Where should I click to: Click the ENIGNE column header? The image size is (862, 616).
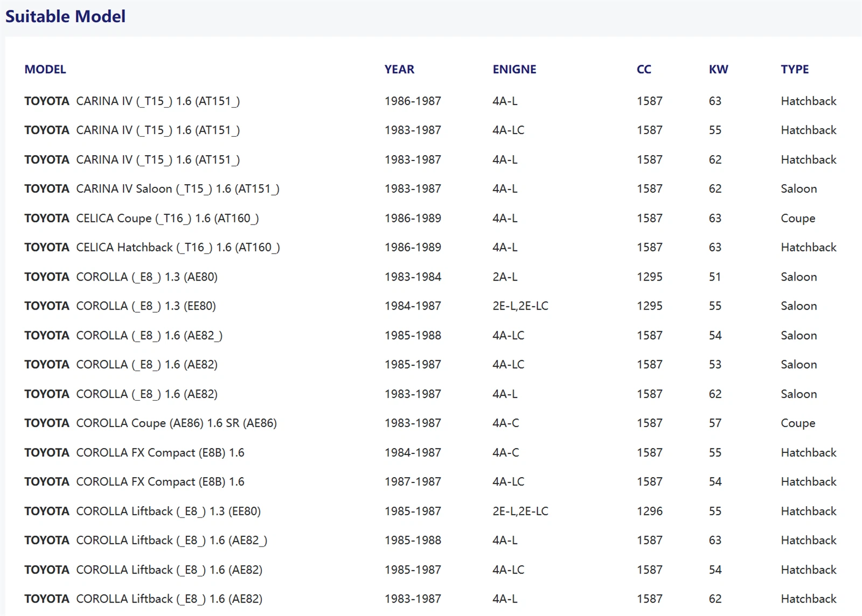click(x=514, y=69)
